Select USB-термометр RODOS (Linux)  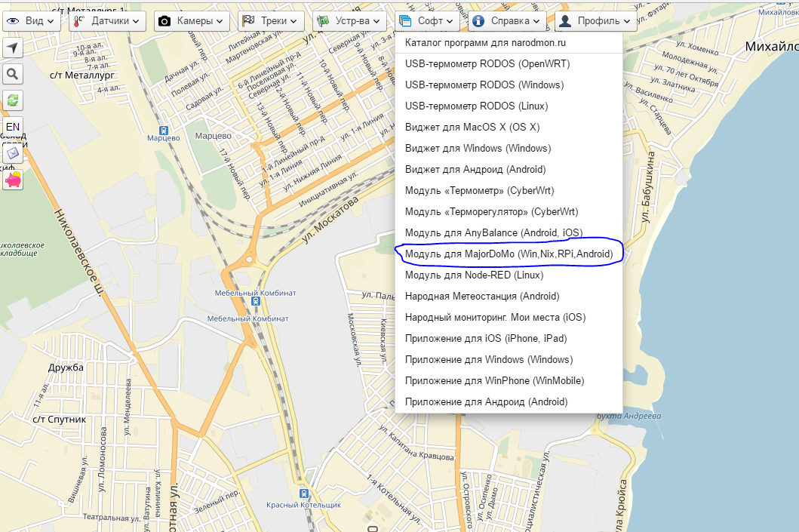point(509,106)
